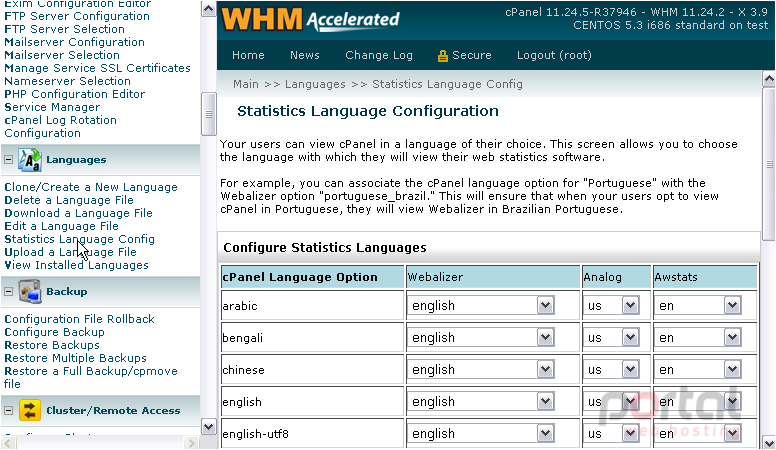
Task: Open PHP Configuration Editor
Action: [x=75, y=94]
